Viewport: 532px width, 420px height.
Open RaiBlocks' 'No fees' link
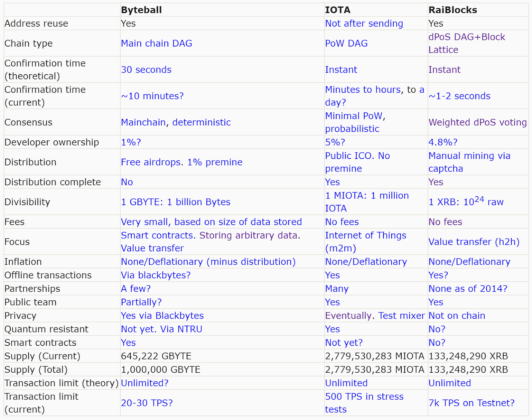pos(445,222)
